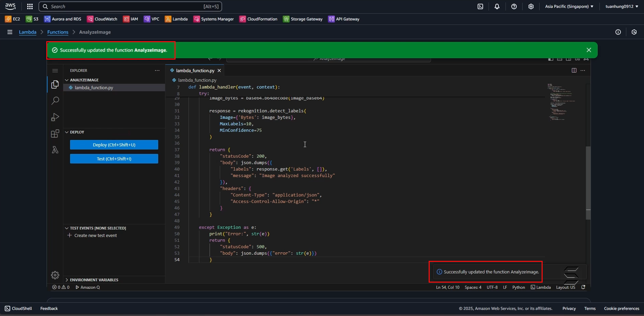Open the Lambda favorites shortcut

pos(176,19)
